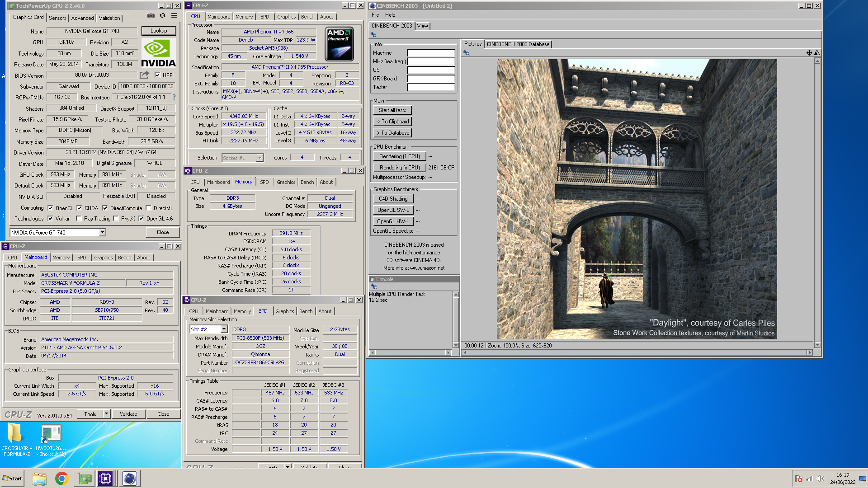Launch Google Chrome from the taskbar
This screenshot has width=868, height=488.
click(x=62, y=479)
